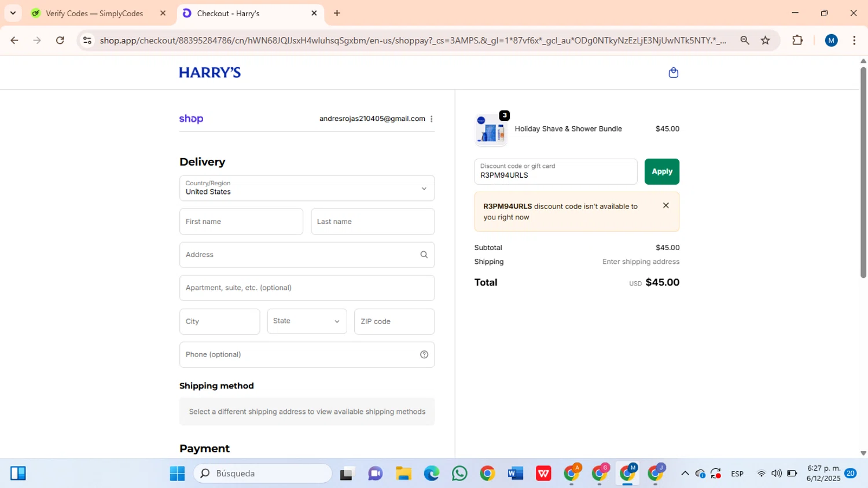The image size is (868, 488).
Task: Click the browser forward arrow
Action: [37, 40]
